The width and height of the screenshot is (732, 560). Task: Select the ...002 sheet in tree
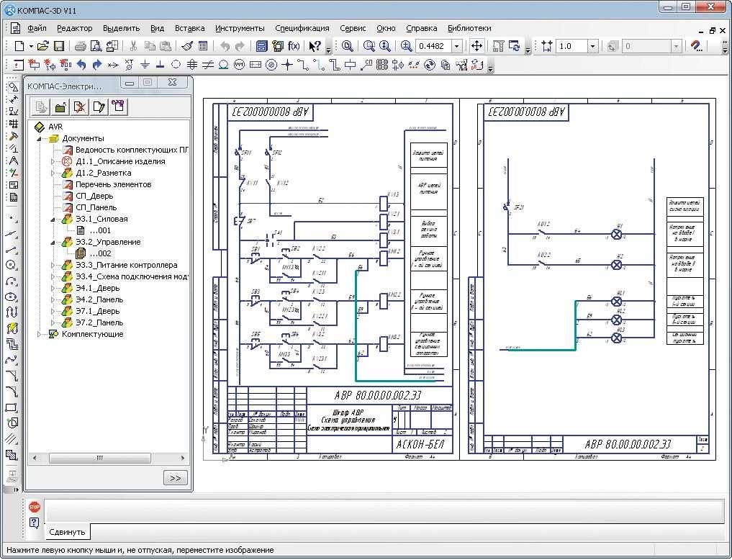click(100, 253)
